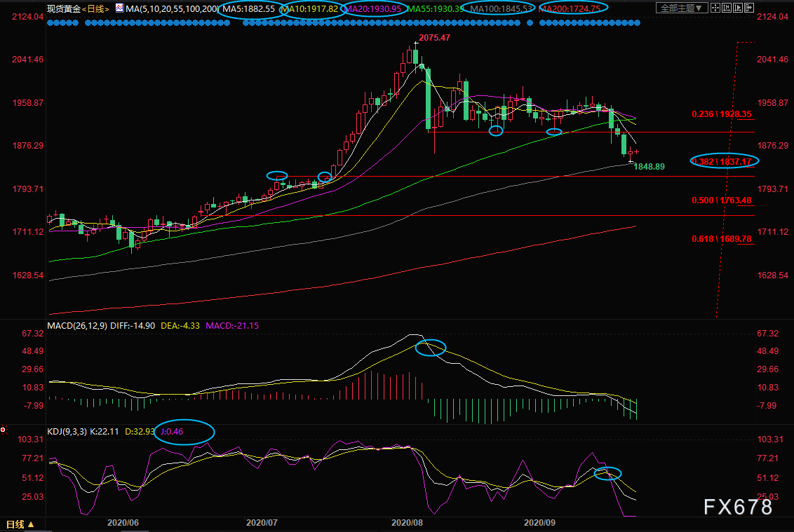Click the first blue dot in the top event row
Viewport: 794px width, 532px height.
click(x=49, y=22)
